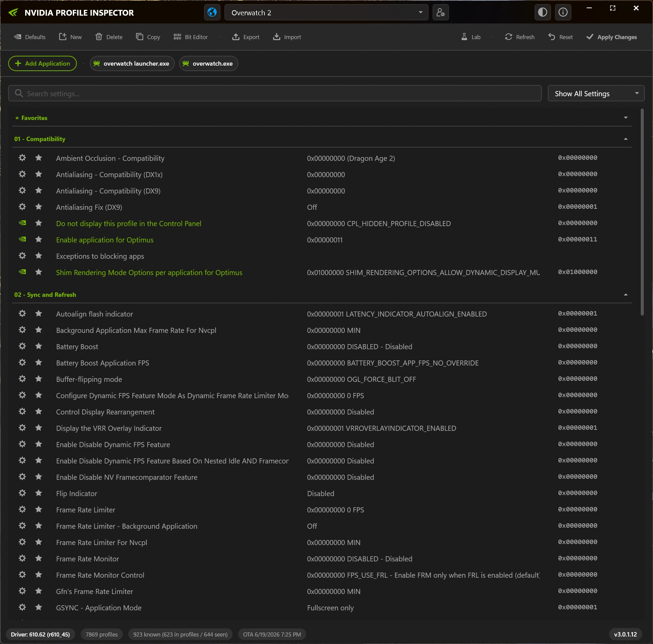Open the Show All Settings filter dropdown

[x=596, y=94]
